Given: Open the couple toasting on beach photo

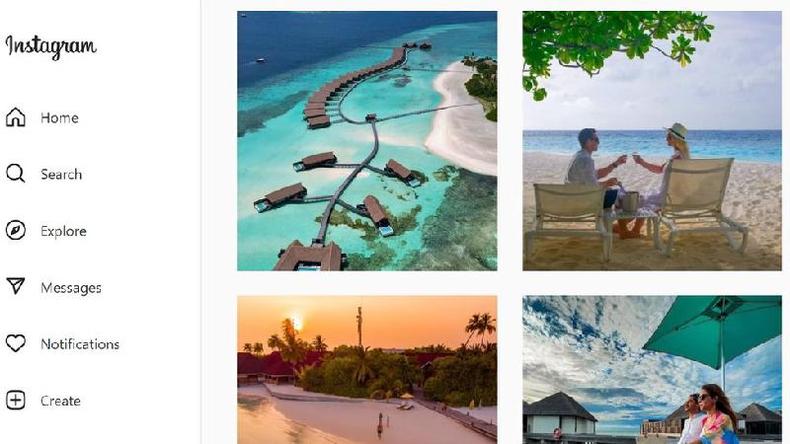Looking at the screenshot, I should coord(652,141).
